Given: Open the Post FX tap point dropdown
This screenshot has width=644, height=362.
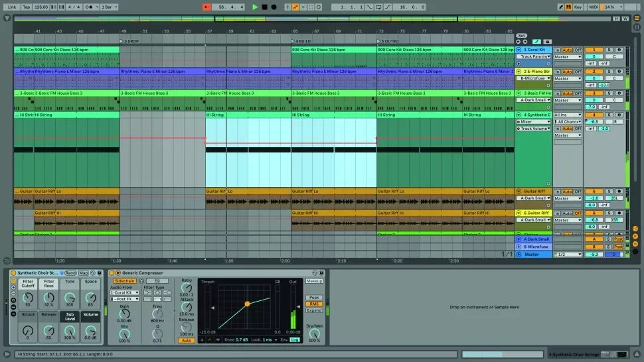Looking at the screenshot, I should 124,299.
